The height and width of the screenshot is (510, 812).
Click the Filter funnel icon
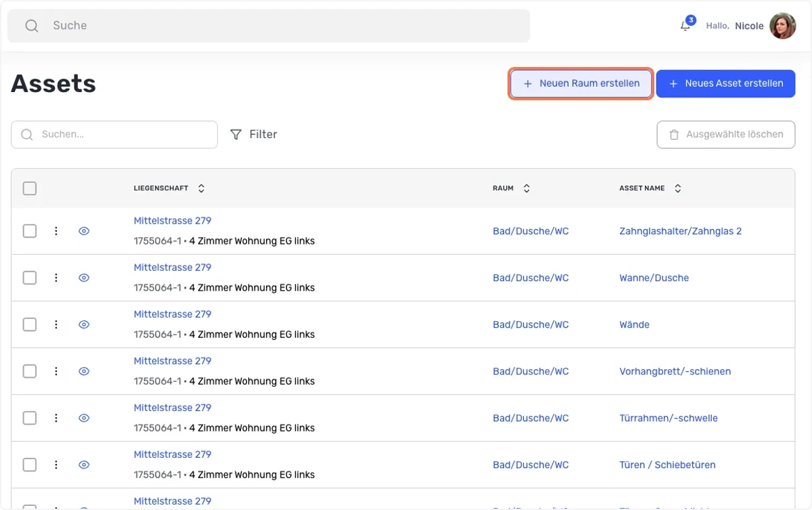pyautogui.click(x=235, y=135)
